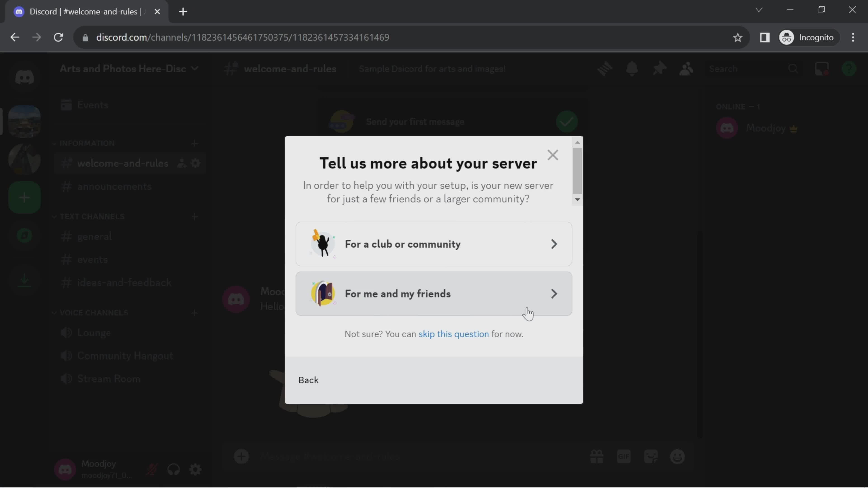This screenshot has width=868, height=488.
Task: Go back in browser history
Action: click(x=14, y=37)
